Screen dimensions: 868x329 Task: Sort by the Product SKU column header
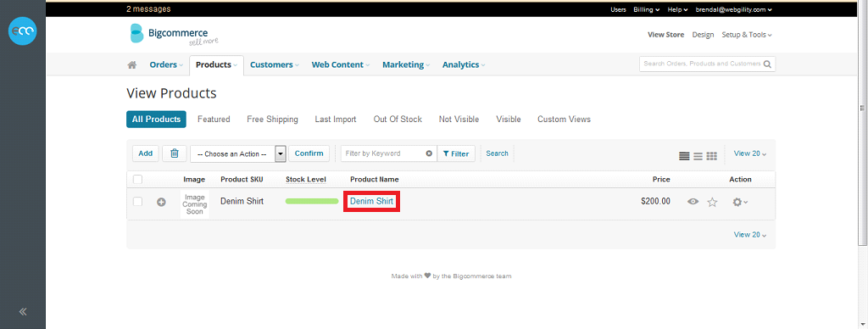pos(242,179)
